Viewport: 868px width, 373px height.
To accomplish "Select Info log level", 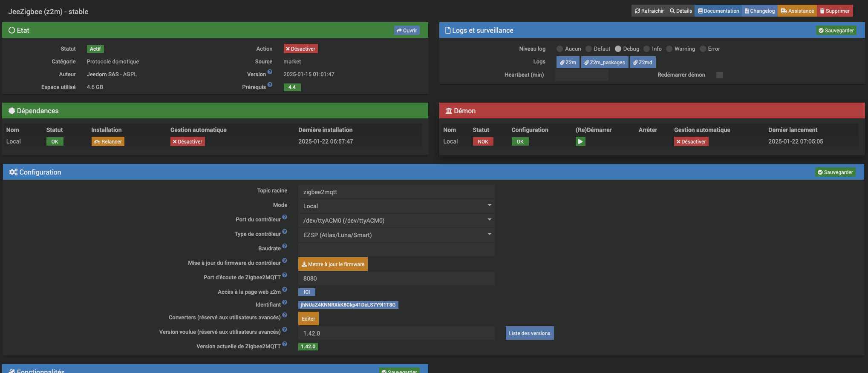I will click(647, 49).
